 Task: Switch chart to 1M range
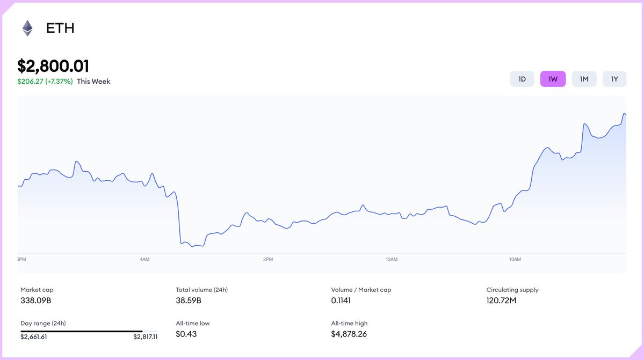point(584,79)
